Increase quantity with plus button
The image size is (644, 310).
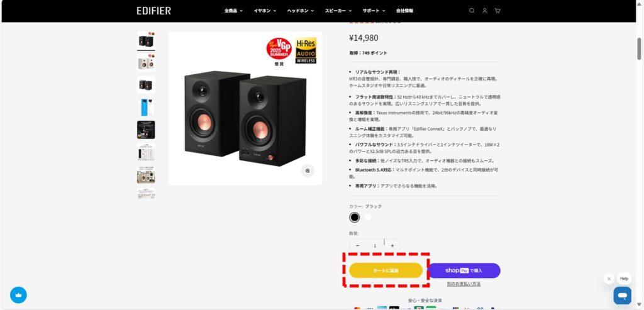coord(392,245)
